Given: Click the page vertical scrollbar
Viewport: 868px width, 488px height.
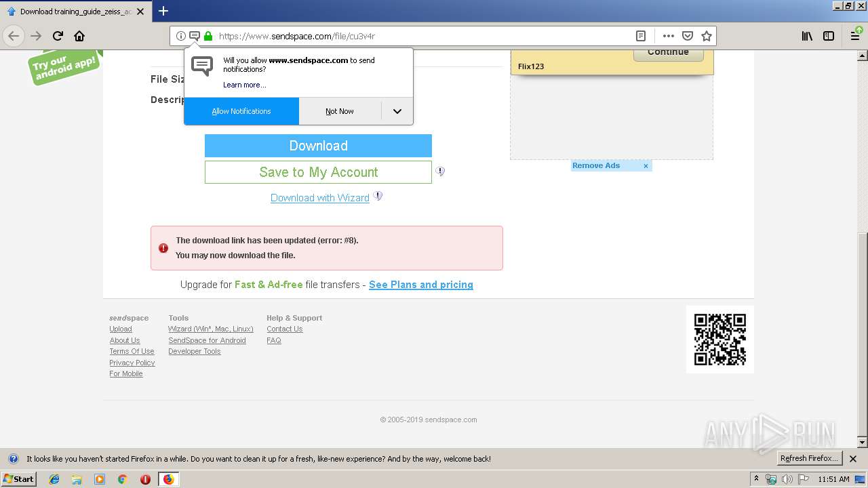Looking at the screenshot, I should [x=863, y=249].
